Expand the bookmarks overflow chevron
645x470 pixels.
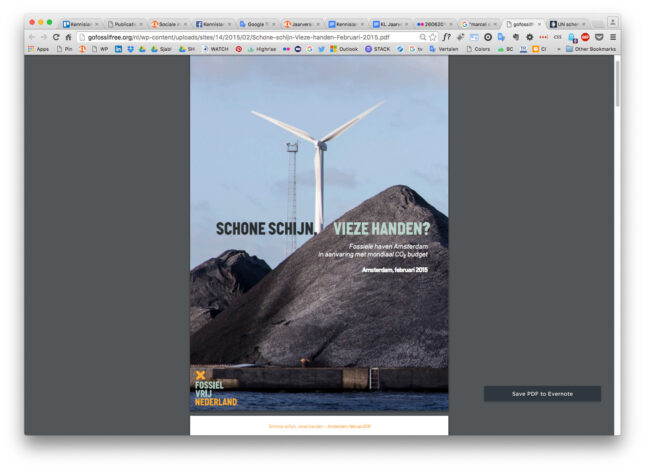[x=558, y=48]
